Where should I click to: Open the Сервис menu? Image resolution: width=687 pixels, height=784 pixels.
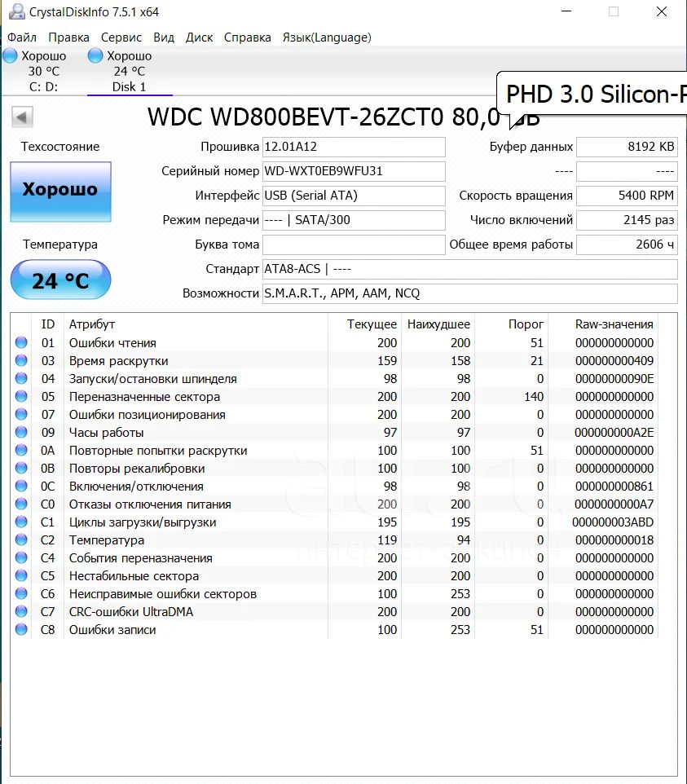[121, 37]
